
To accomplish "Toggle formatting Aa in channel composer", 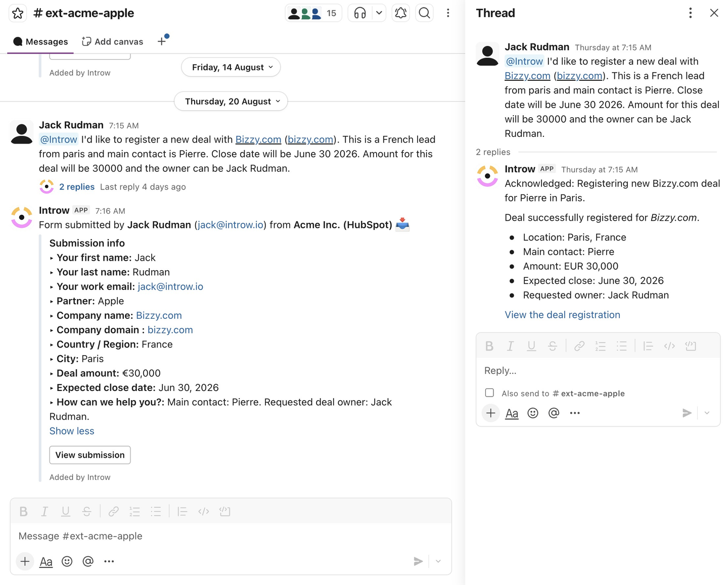I will (46, 561).
